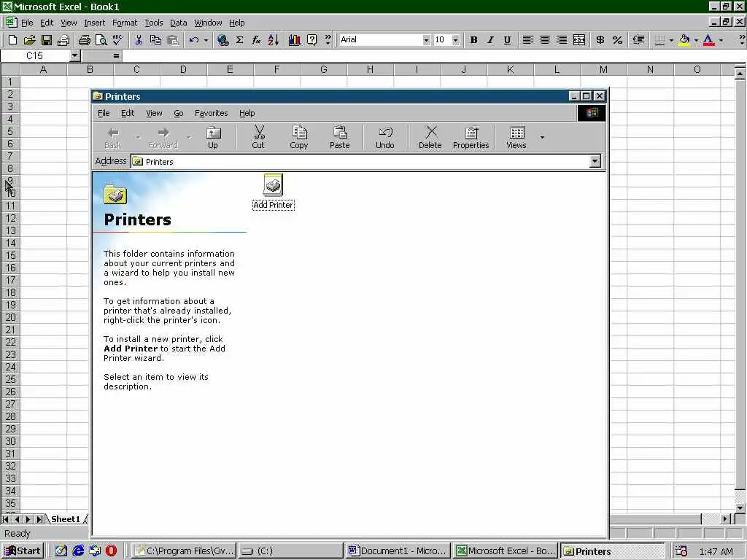747x560 pixels.
Task: Toggle align left in Excel toolbar
Action: coord(528,40)
